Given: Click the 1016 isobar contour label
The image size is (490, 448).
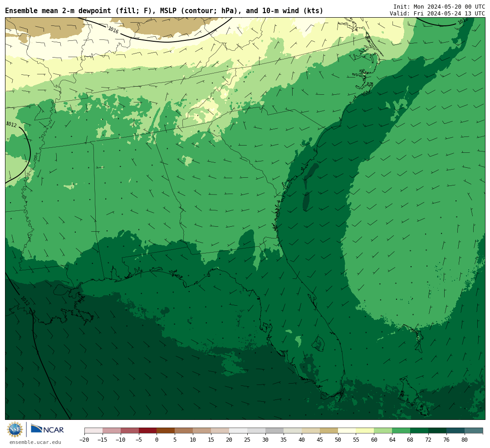Looking at the screenshot, I should 113,30.
